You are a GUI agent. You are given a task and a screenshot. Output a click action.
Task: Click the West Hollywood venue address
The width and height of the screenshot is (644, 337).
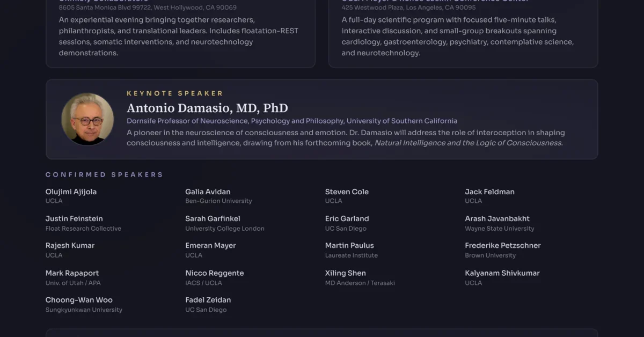pos(148,8)
